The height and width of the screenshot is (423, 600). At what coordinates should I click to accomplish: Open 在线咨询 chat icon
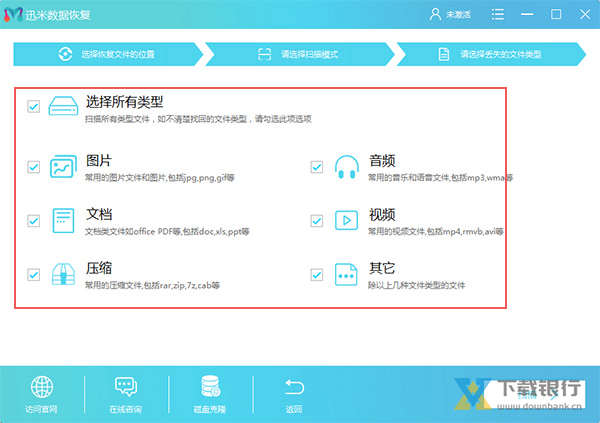point(126,387)
